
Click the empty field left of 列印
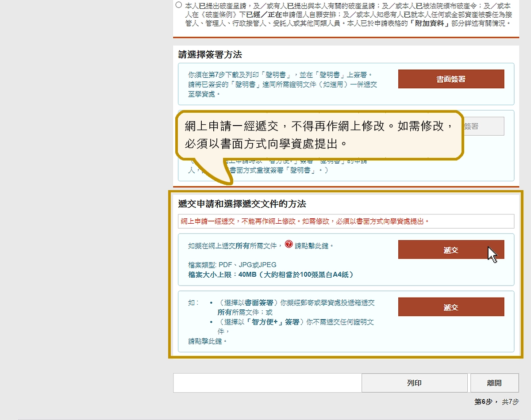click(267, 383)
